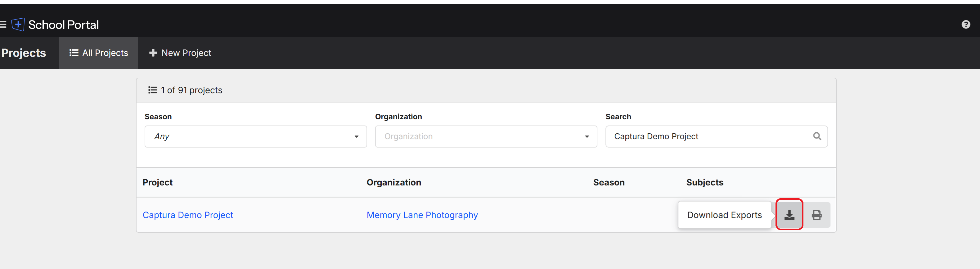980x269 pixels.
Task: Sort by the Project column header
Action: coord(158,183)
